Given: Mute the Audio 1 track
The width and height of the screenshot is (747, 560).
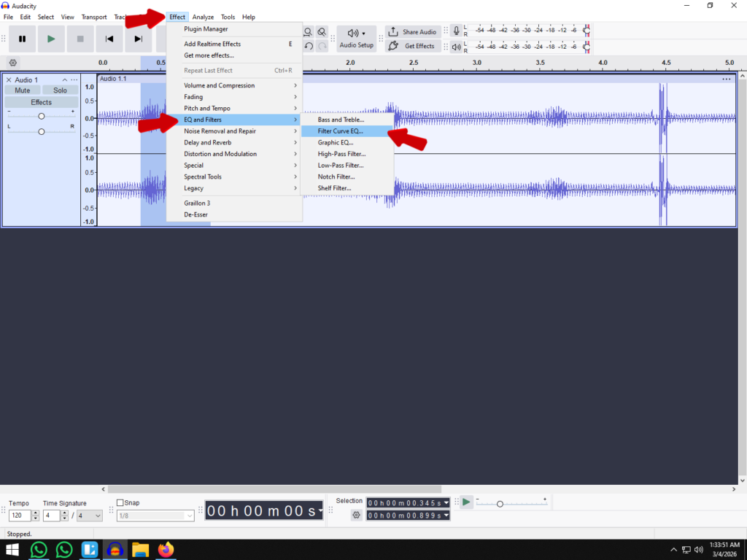Looking at the screenshot, I should [x=23, y=90].
